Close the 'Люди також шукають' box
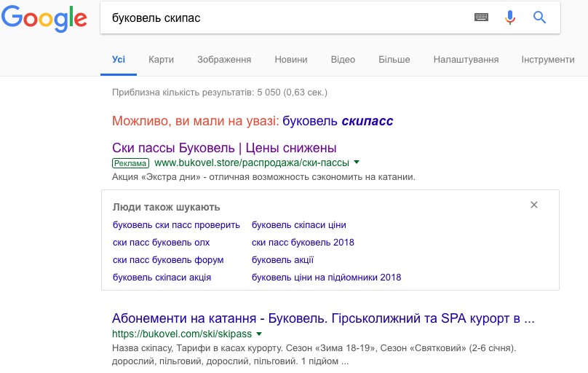 tap(534, 205)
